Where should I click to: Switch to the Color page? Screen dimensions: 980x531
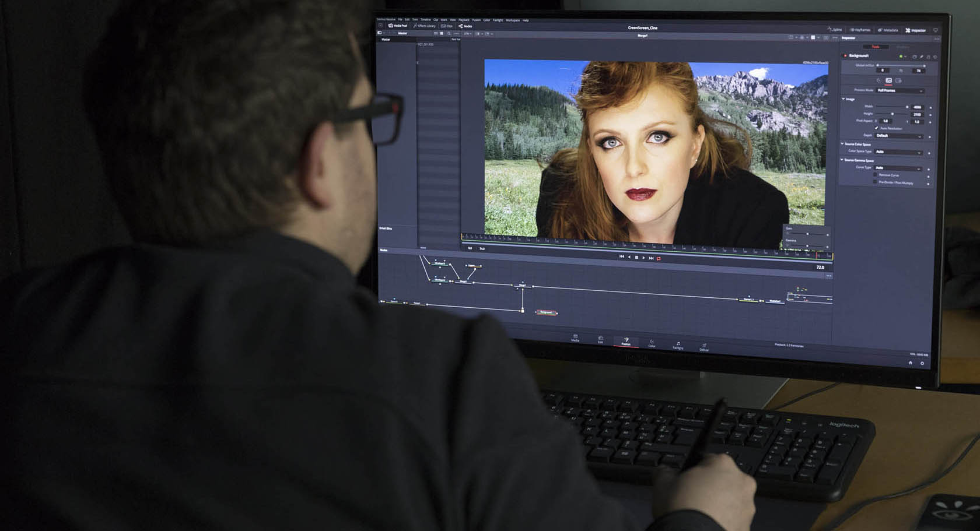(652, 343)
